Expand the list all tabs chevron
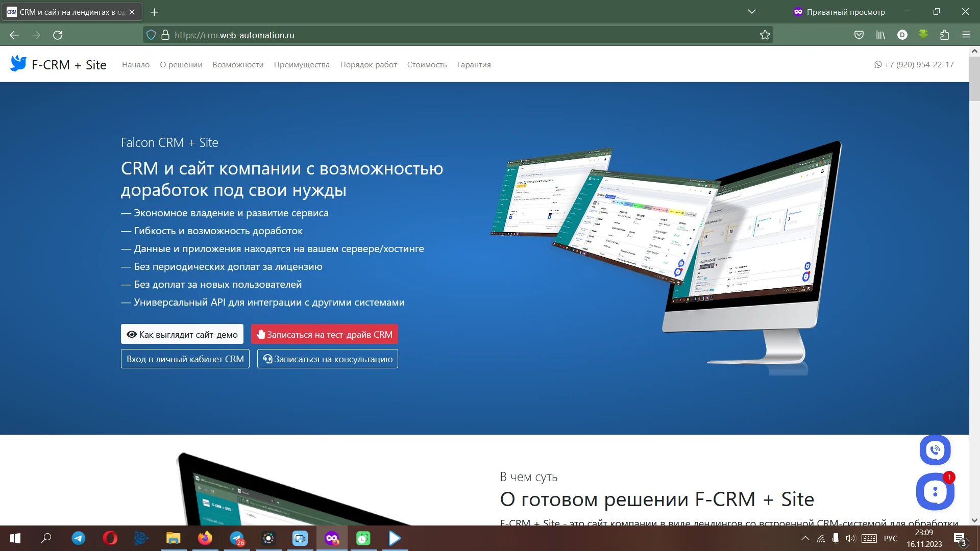This screenshot has height=551, width=980. [x=752, y=12]
